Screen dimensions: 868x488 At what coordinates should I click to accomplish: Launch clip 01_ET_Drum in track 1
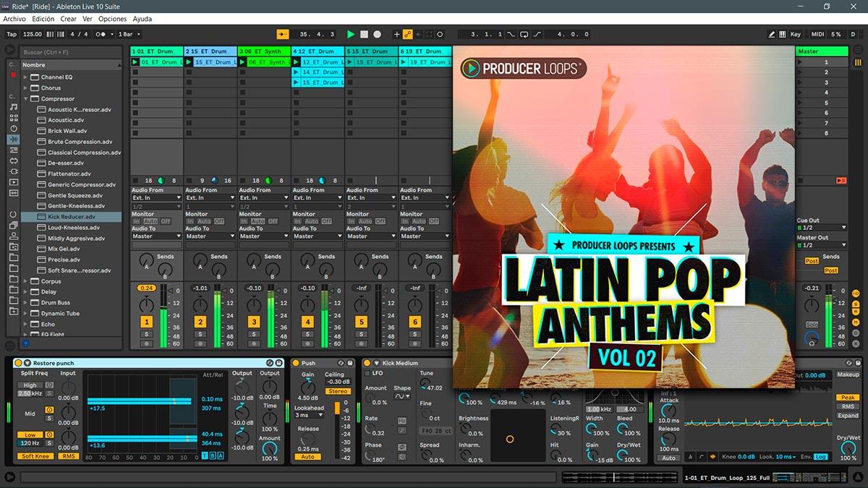tap(135, 62)
